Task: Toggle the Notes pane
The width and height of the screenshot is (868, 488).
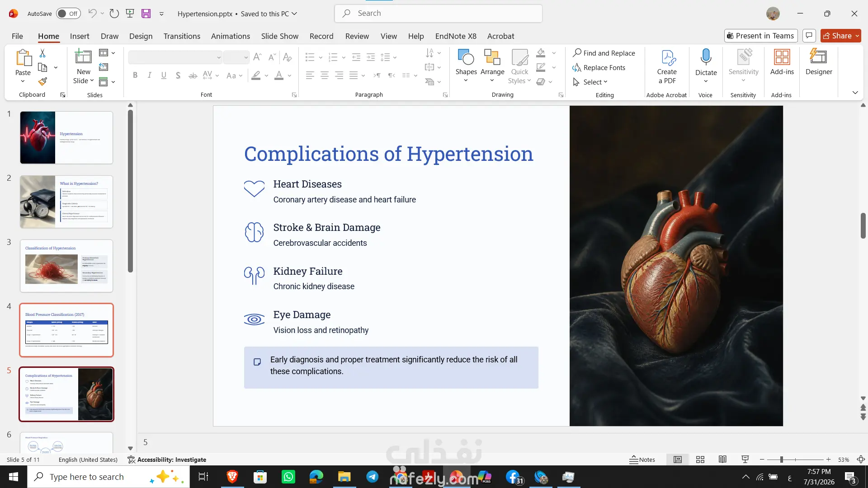Action: coord(642,460)
